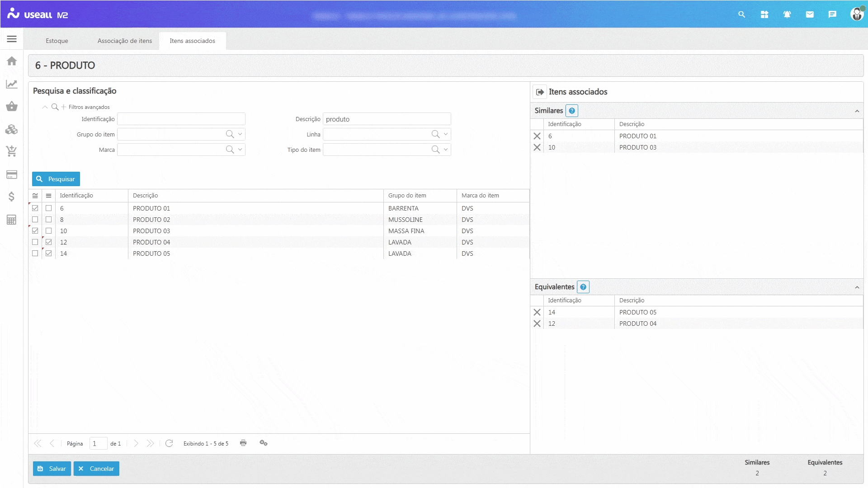Click the Pesquisar button
Screen dimensions: 868x488
click(x=56, y=179)
